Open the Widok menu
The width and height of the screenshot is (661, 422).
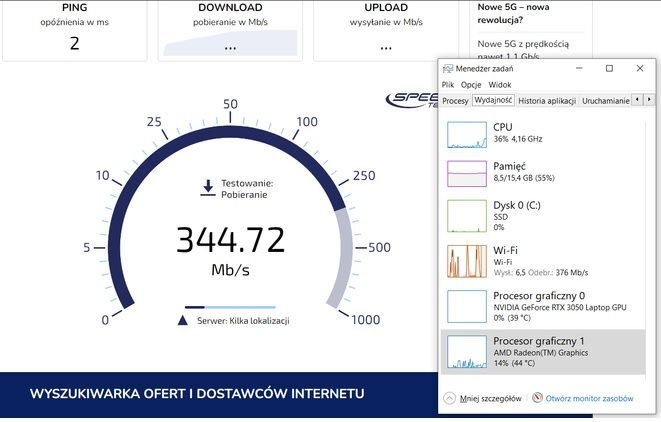[500, 85]
